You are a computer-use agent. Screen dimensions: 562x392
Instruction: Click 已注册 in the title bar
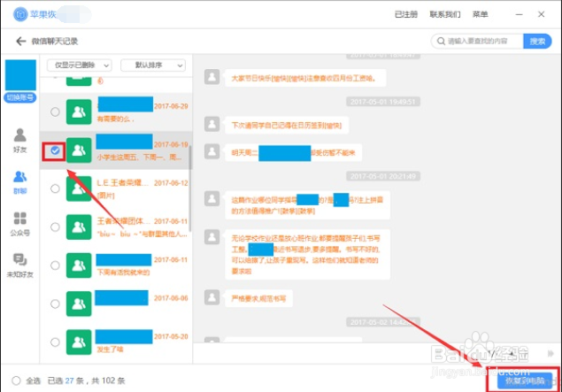pyautogui.click(x=406, y=14)
